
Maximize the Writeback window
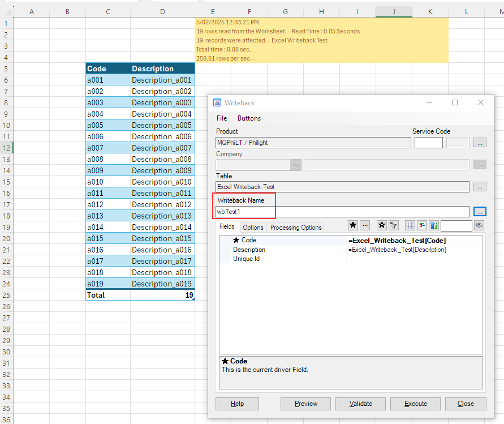(454, 102)
